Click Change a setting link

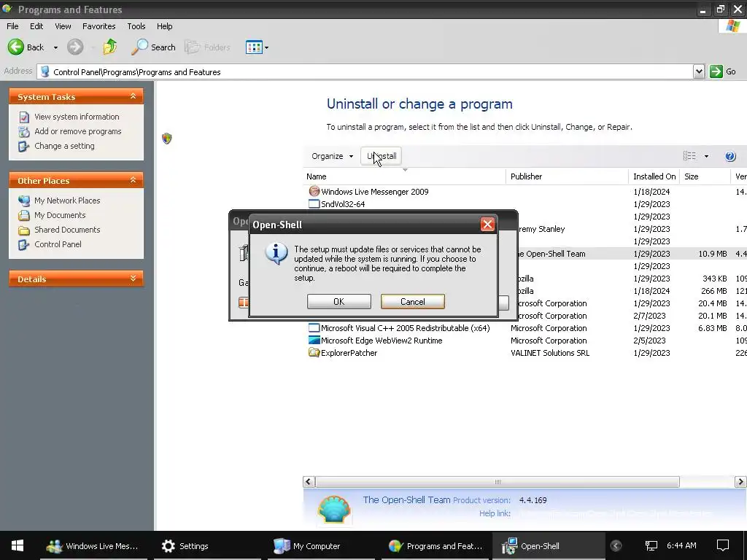coord(64,146)
